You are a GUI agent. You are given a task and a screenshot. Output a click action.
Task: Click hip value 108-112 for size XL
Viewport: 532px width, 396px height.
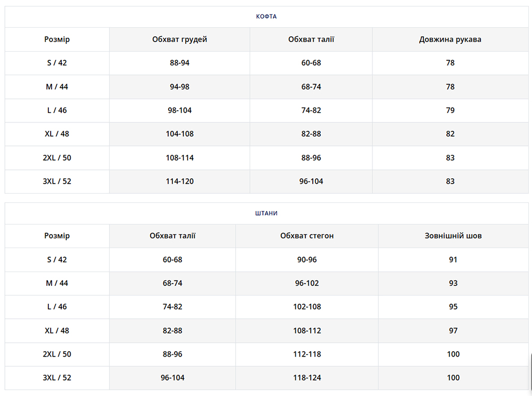(307, 331)
